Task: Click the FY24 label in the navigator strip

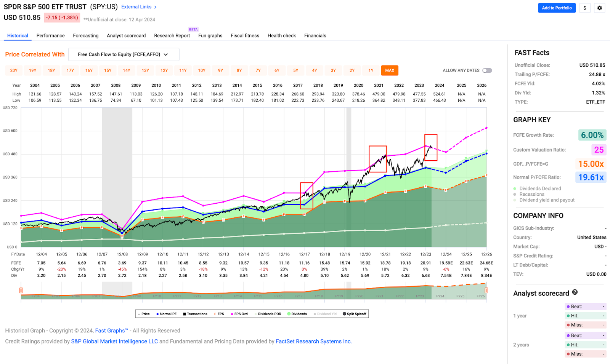Action: [440, 296]
